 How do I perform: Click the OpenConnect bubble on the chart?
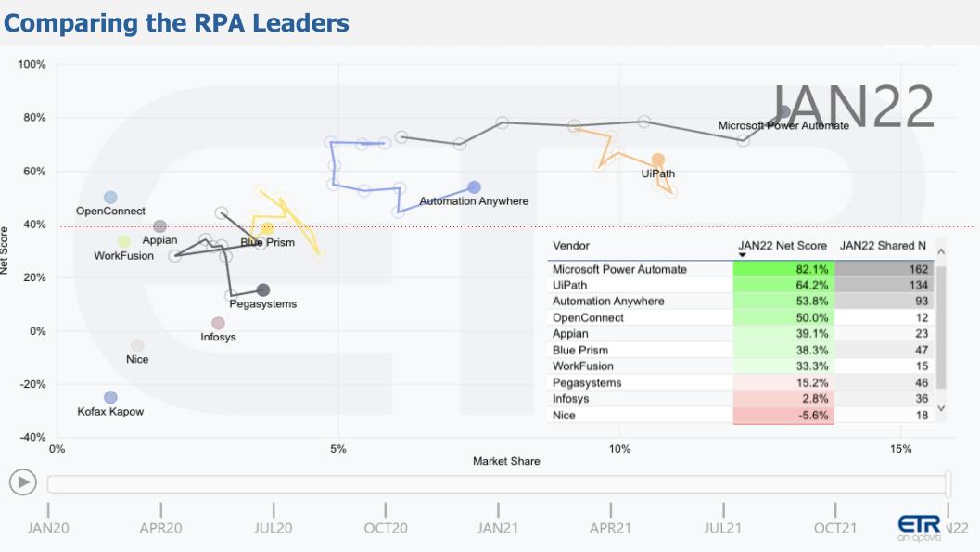click(x=110, y=197)
